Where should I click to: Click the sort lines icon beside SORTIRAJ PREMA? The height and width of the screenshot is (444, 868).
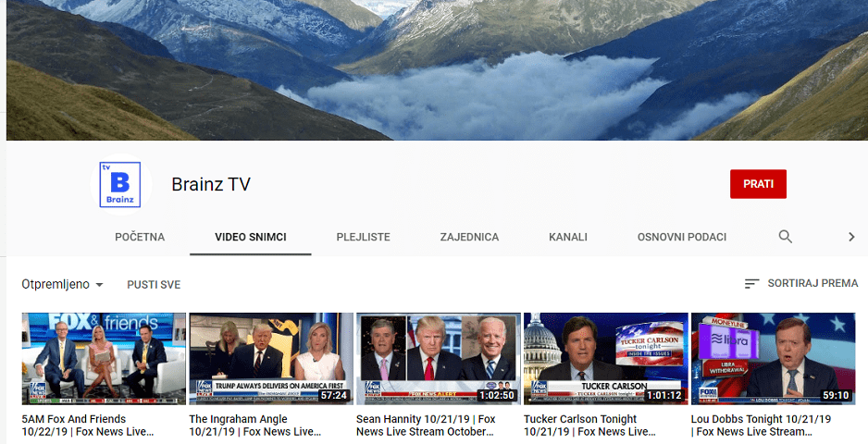[752, 284]
